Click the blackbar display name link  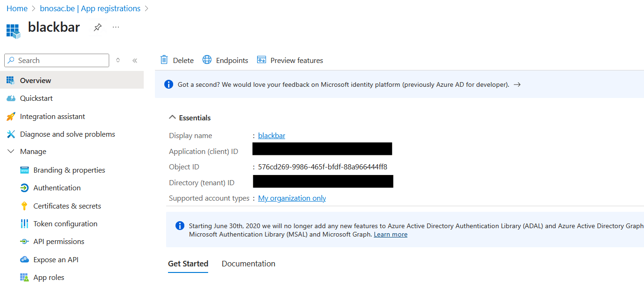(272, 135)
